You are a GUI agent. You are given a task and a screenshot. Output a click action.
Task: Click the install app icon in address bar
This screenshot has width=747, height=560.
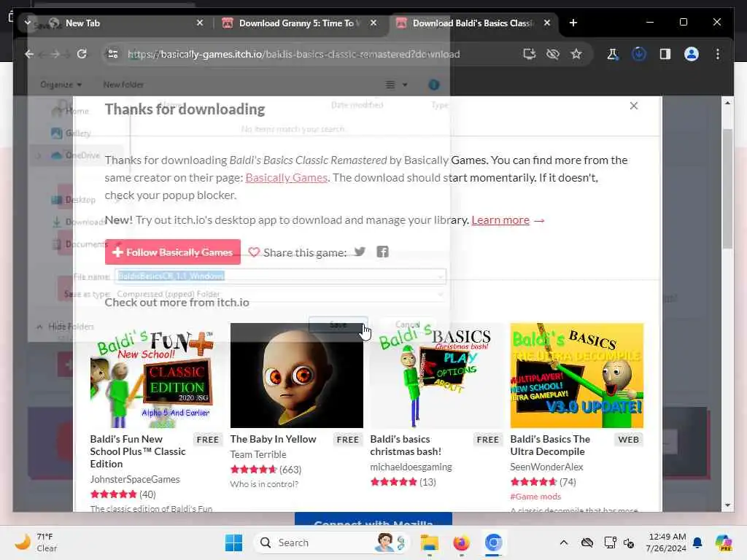click(x=530, y=54)
